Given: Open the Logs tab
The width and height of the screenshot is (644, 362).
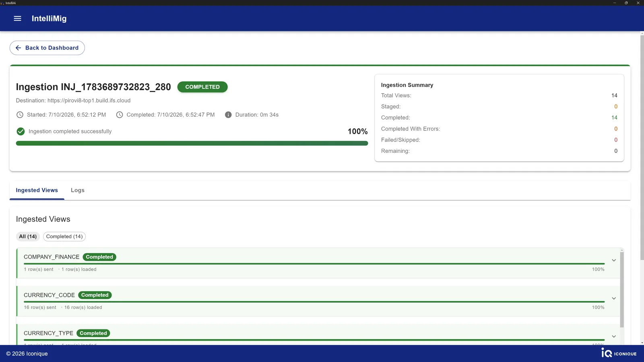Looking at the screenshot, I should tap(78, 190).
